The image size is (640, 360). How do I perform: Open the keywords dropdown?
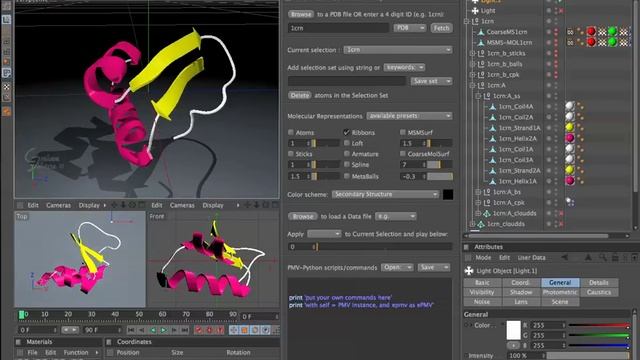tap(404, 67)
